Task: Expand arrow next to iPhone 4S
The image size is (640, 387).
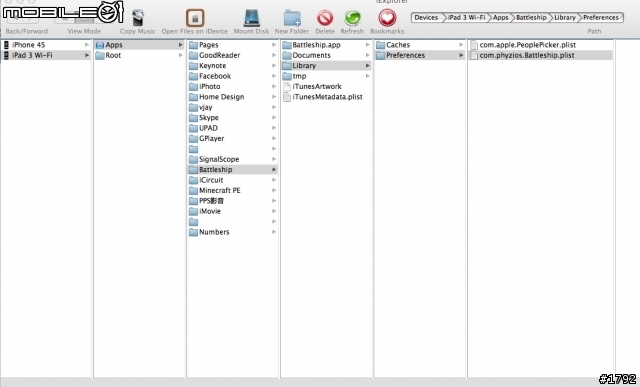Action: 87,44
